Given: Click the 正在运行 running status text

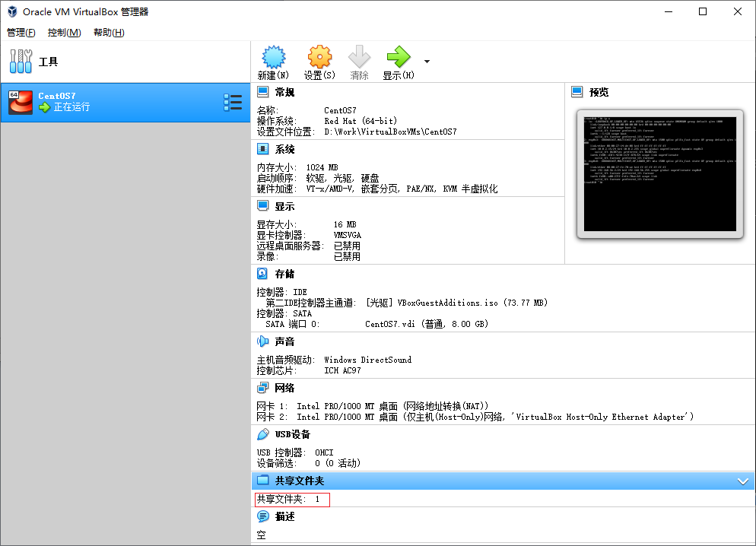Looking at the screenshot, I should (71, 107).
